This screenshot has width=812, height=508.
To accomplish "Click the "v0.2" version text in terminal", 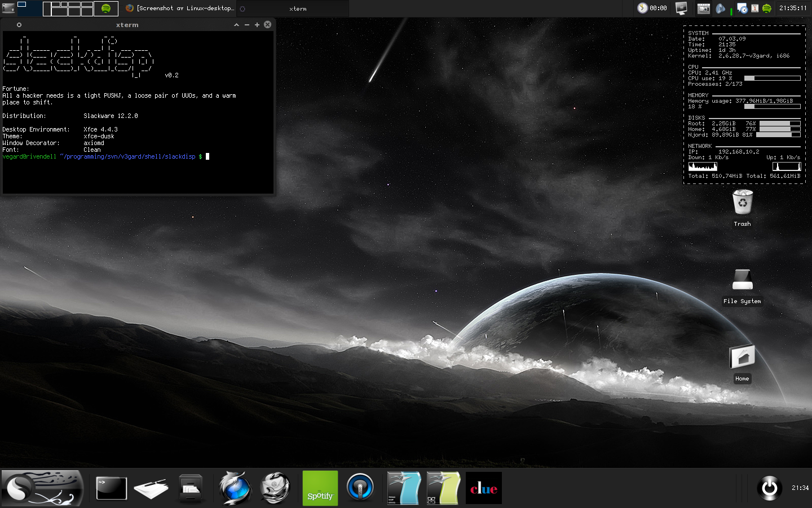I will point(171,75).
